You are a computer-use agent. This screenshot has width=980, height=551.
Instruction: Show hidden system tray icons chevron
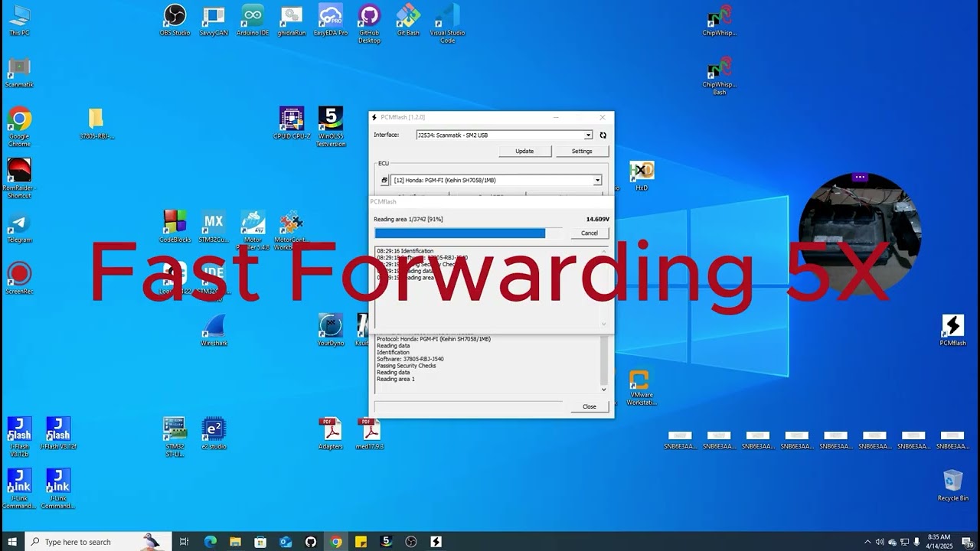867,542
